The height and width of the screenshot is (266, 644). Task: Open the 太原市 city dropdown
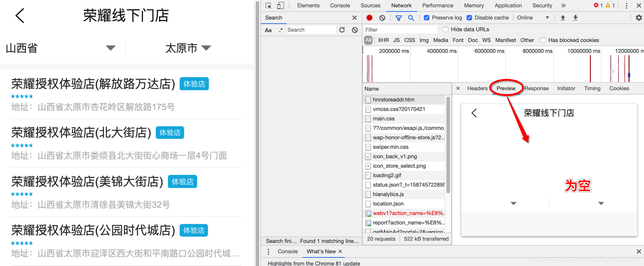(188, 48)
